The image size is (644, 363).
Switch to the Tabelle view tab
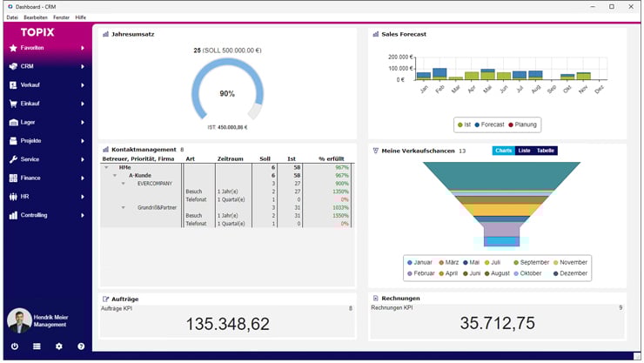click(x=545, y=151)
